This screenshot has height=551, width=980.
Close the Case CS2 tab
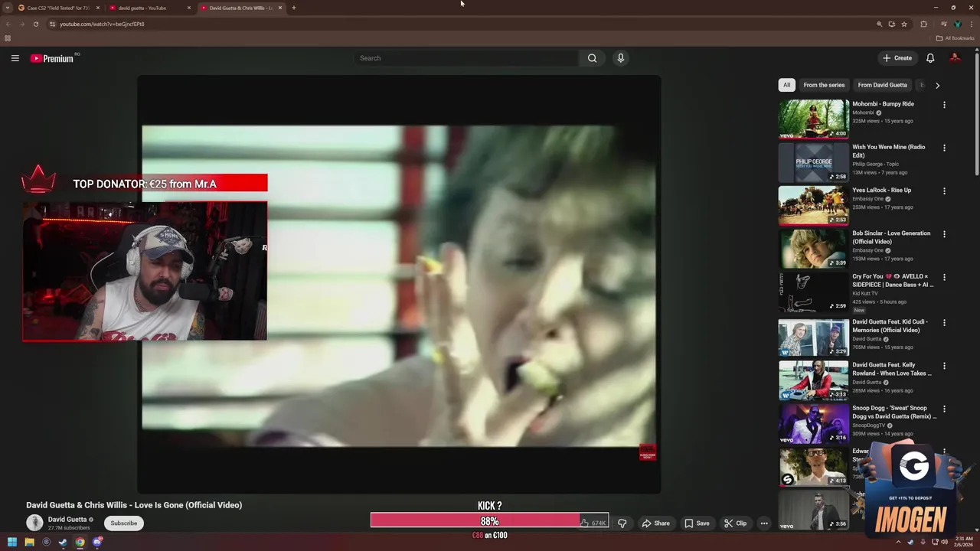click(x=98, y=8)
